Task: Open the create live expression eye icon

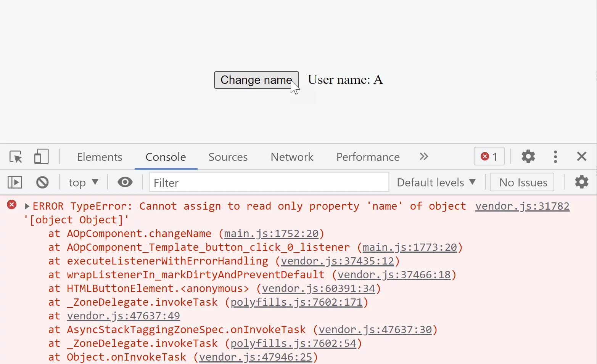Action: point(125,182)
